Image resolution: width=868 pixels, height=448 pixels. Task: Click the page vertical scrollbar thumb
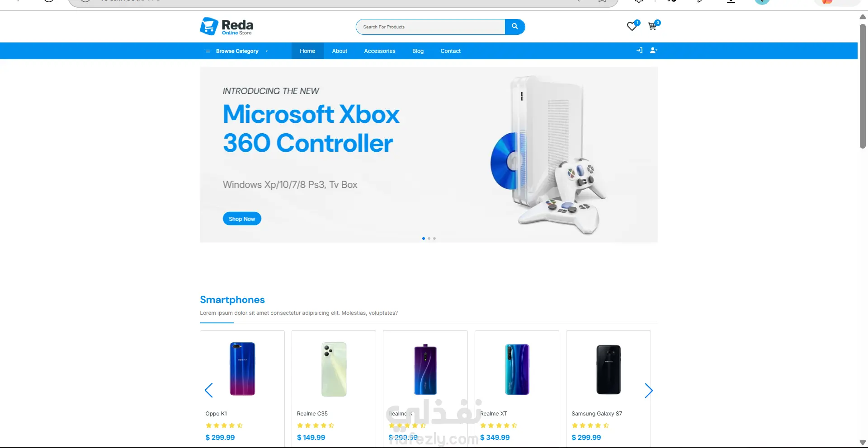pos(863,86)
